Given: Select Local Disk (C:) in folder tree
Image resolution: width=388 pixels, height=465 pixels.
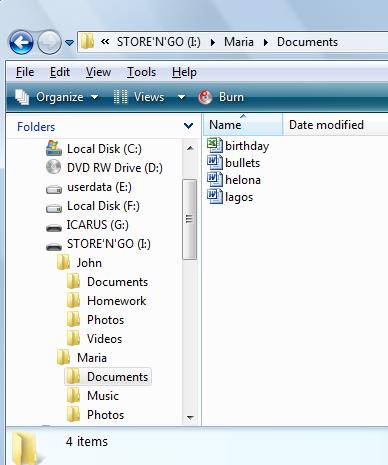Looking at the screenshot, I should click(x=104, y=149).
